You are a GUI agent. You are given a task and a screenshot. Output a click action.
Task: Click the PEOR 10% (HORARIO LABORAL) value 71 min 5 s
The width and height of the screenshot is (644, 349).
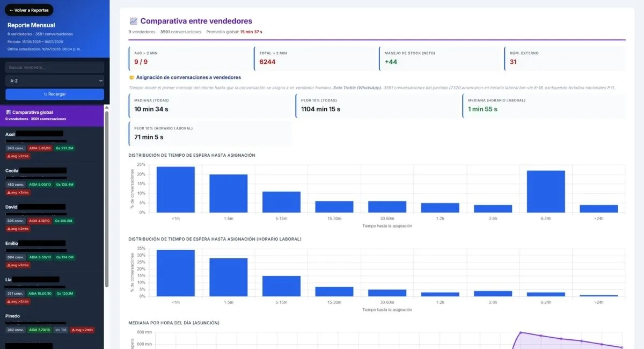point(149,137)
